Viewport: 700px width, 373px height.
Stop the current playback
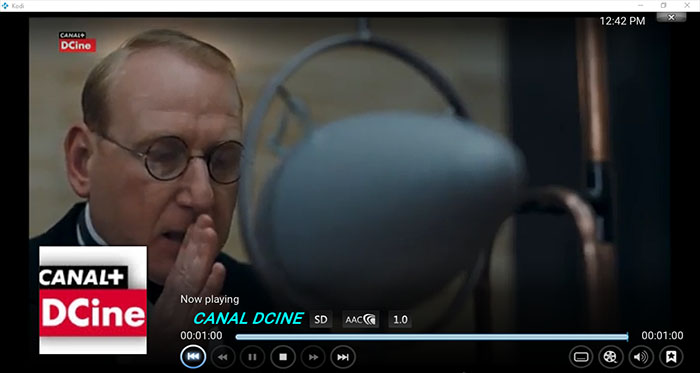point(283,357)
